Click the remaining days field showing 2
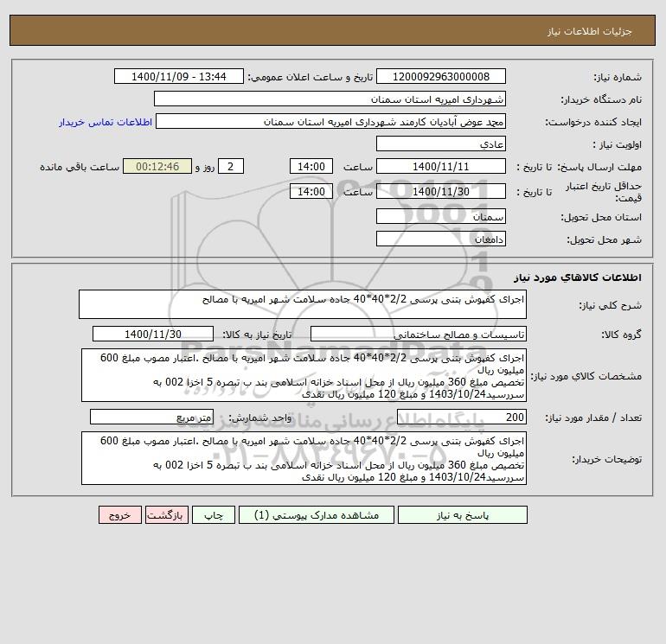 (231, 167)
